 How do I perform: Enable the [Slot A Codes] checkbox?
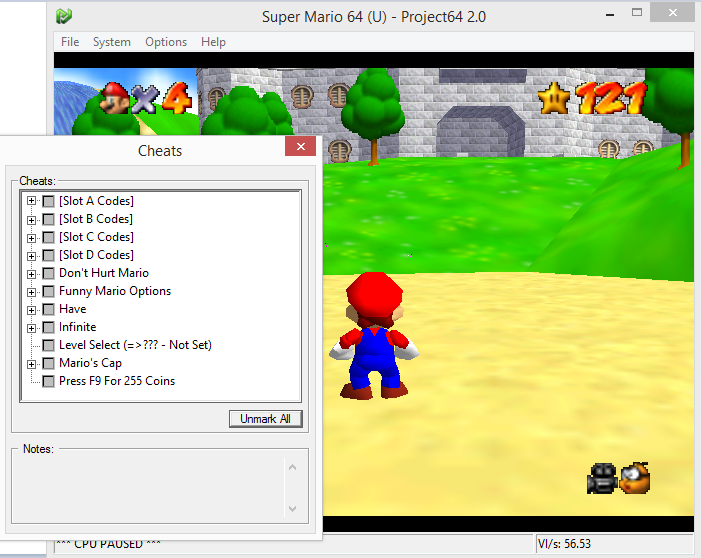(48, 201)
